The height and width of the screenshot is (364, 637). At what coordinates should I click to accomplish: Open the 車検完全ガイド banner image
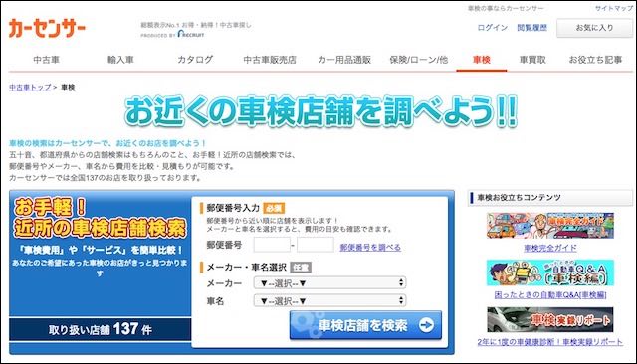click(x=550, y=226)
